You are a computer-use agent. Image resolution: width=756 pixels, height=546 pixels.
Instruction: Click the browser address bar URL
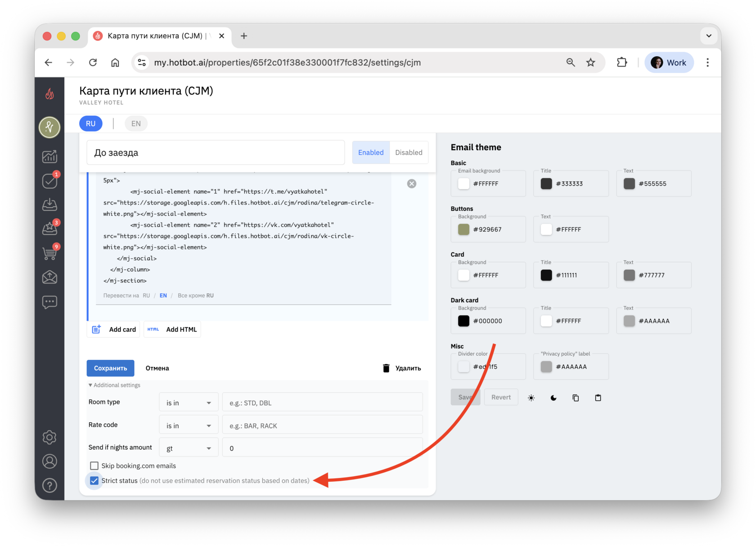[x=287, y=63]
